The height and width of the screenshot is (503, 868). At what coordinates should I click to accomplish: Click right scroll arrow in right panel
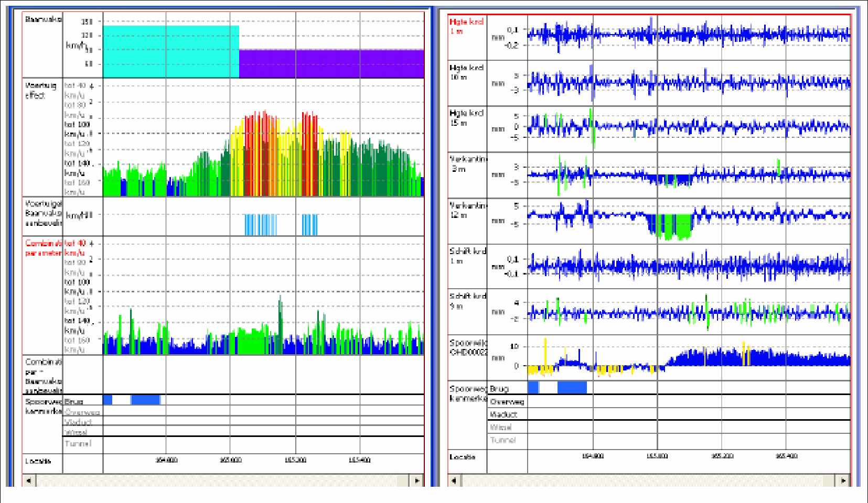[843, 480]
